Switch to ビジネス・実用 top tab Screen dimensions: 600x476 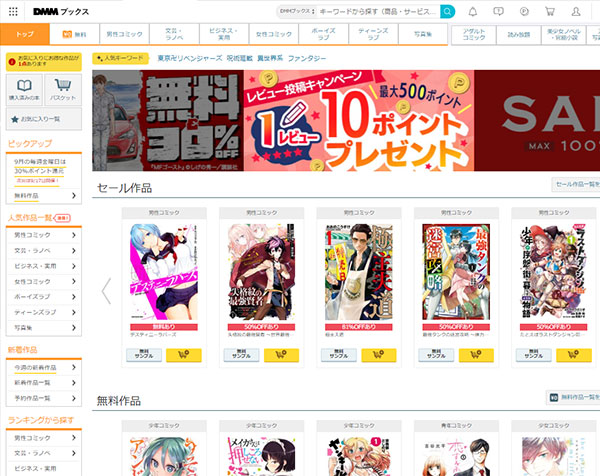tap(224, 34)
